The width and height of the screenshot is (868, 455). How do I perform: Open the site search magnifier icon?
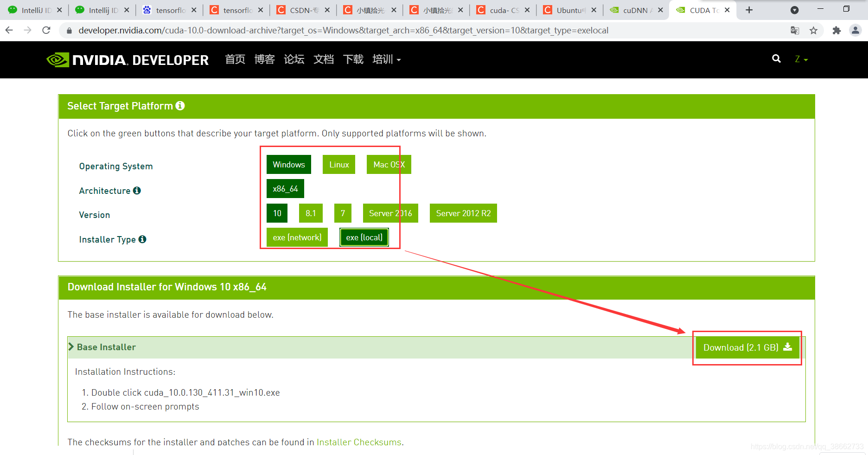pyautogui.click(x=776, y=59)
